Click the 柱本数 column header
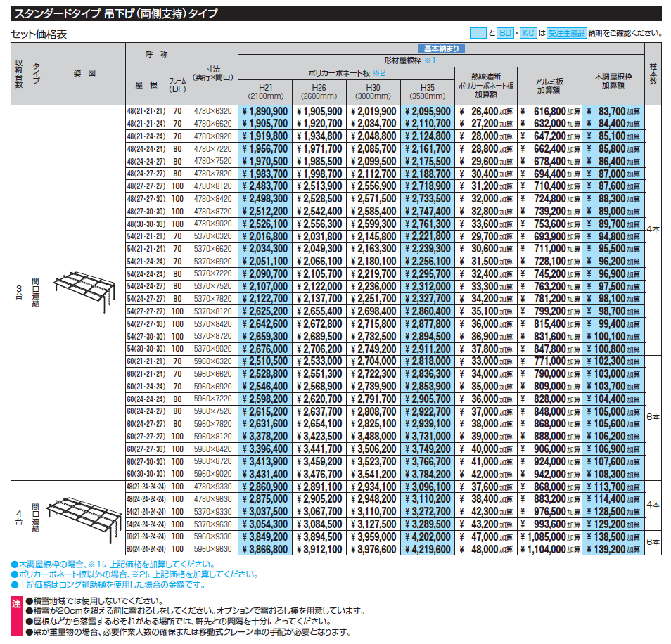Screen dimensions: 671x644 (653, 73)
